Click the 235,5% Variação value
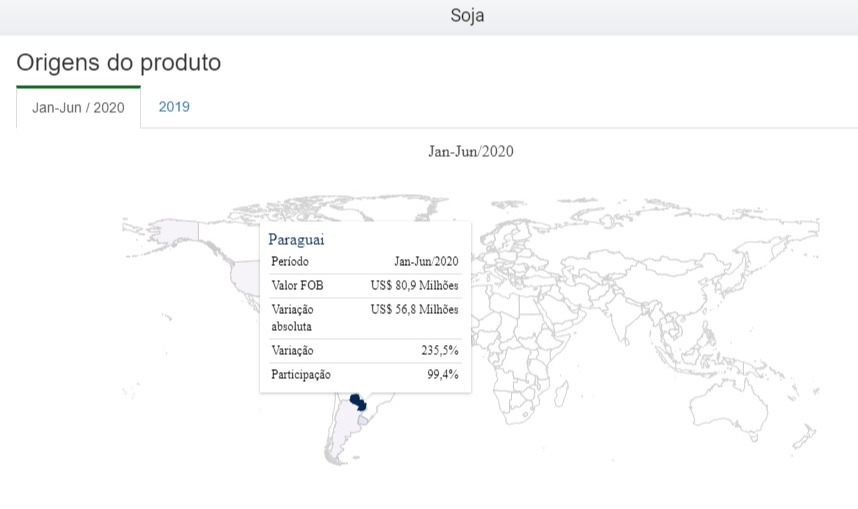The image size is (858, 509). [x=439, y=351]
